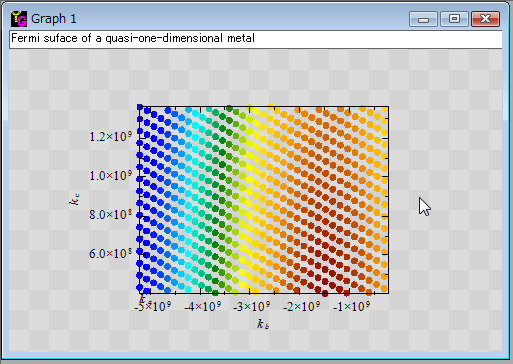Click the -2×10⁹ horizontal axis tick label
The image size is (513, 364).
pyautogui.click(x=301, y=306)
